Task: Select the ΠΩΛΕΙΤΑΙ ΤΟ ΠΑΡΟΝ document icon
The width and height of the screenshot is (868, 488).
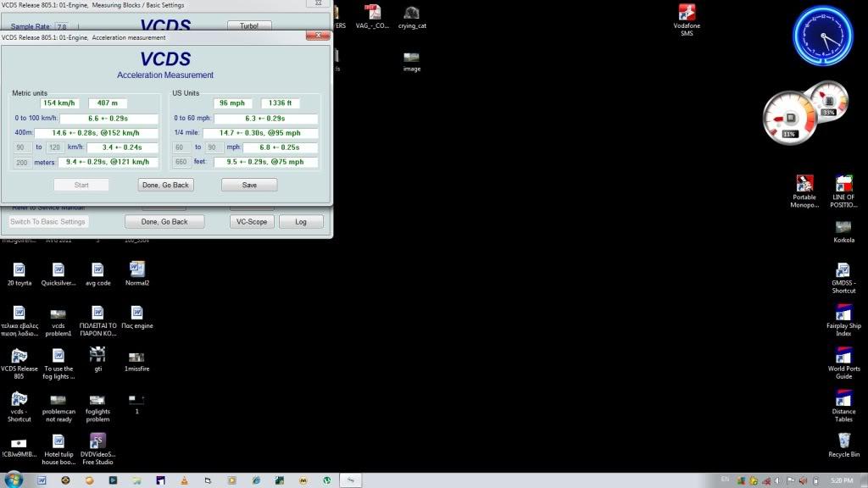Action: (x=98, y=321)
